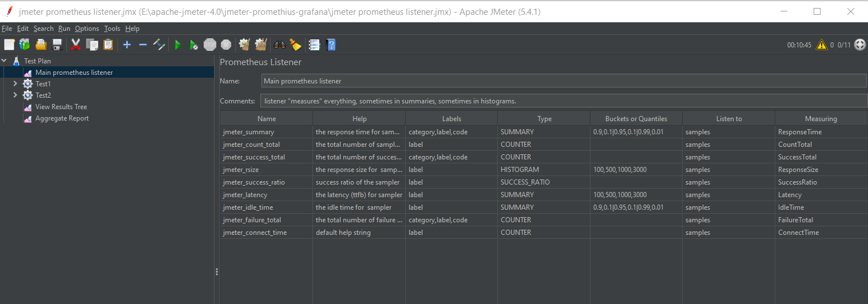Image resolution: width=868 pixels, height=304 pixels.
Task: Open the Options menu
Action: click(x=87, y=29)
